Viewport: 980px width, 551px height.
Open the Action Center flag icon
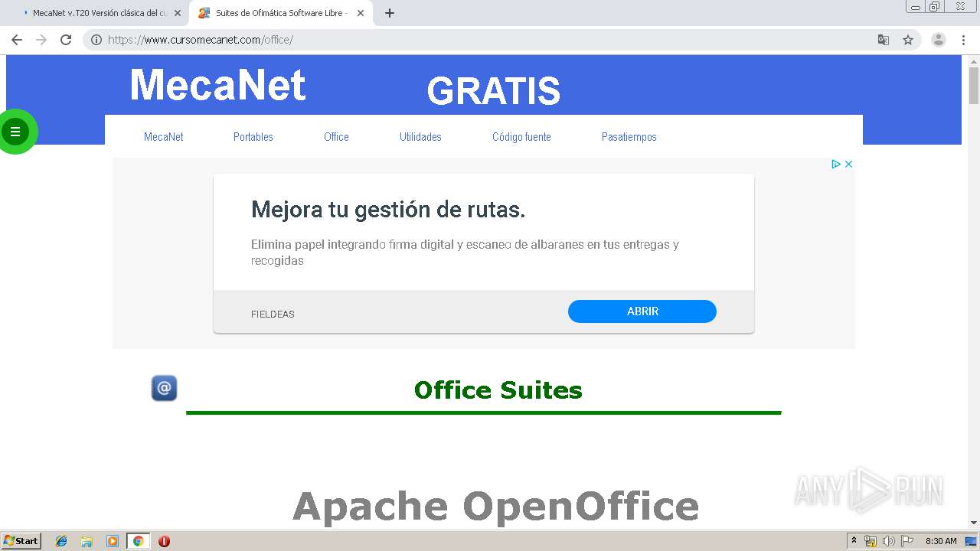906,541
